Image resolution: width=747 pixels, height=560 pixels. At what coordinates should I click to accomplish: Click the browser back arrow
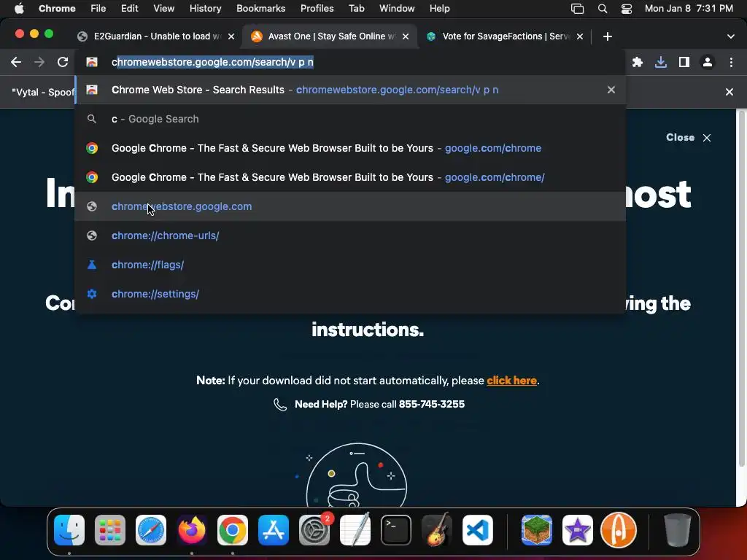tap(16, 63)
